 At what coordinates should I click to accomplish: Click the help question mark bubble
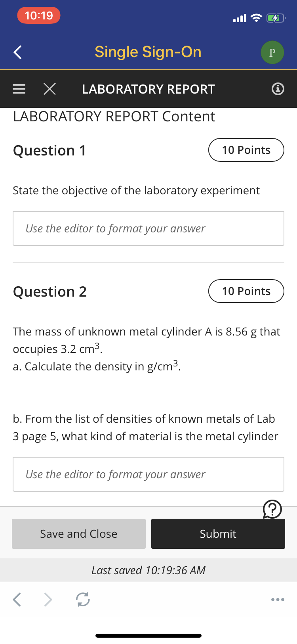pyautogui.click(x=272, y=509)
